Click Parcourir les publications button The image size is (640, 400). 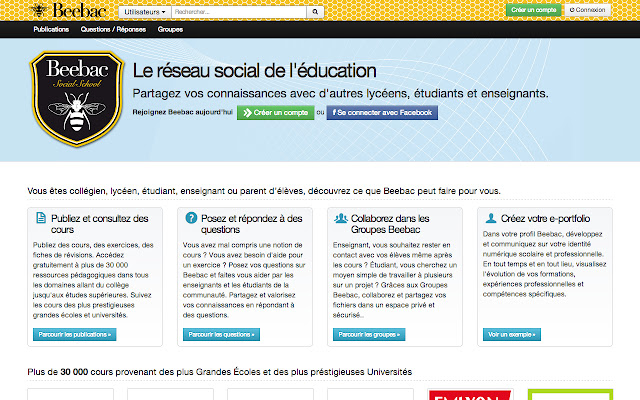(x=75, y=334)
